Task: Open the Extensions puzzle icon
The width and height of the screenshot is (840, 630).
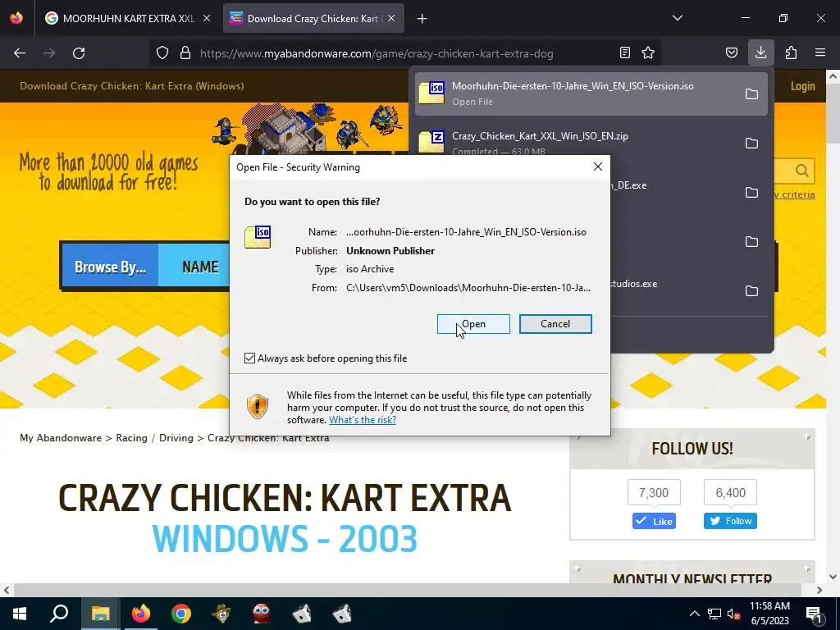Action: click(x=791, y=52)
